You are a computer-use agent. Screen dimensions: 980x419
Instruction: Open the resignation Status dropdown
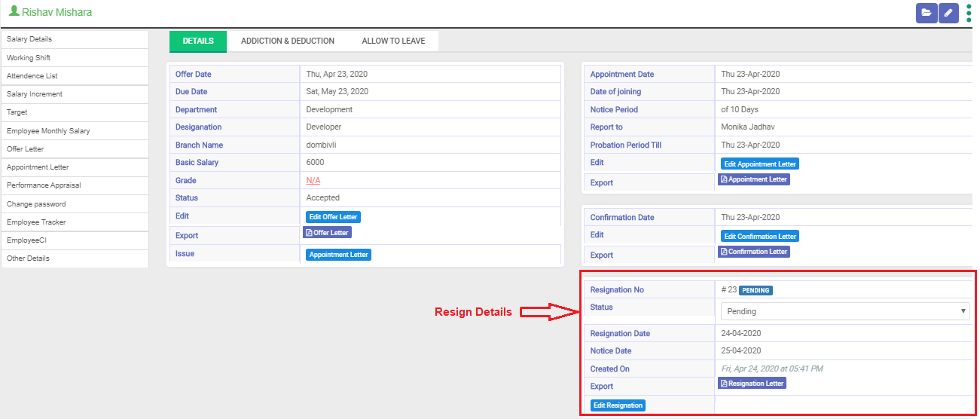(x=845, y=311)
